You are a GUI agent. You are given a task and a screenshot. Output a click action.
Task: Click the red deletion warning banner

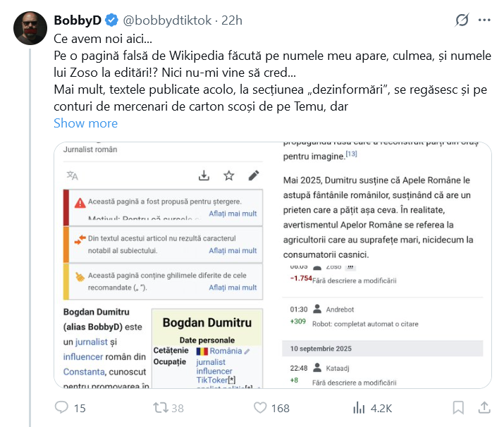164,207
